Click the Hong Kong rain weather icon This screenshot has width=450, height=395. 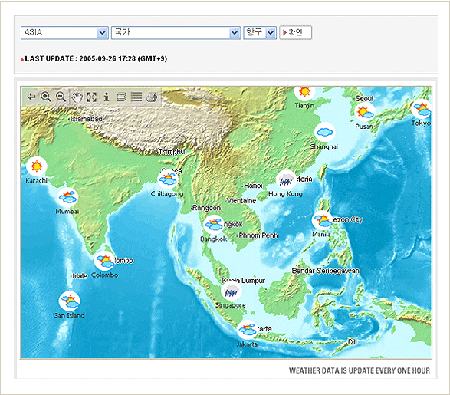click(286, 180)
